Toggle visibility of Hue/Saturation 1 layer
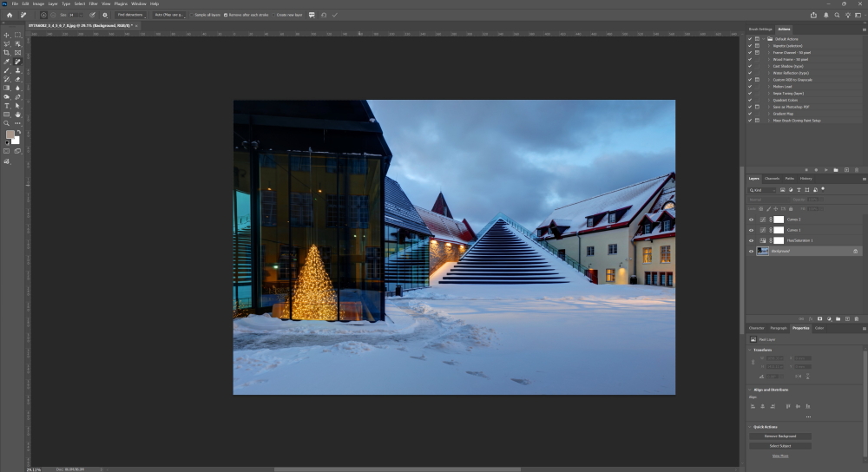Image resolution: width=868 pixels, height=472 pixels. pyautogui.click(x=752, y=240)
